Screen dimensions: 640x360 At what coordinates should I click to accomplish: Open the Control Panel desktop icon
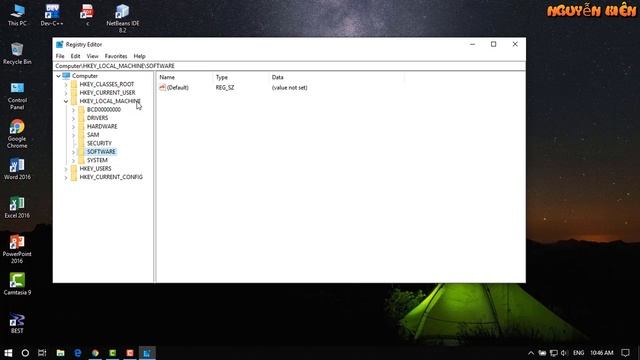[x=17, y=96]
